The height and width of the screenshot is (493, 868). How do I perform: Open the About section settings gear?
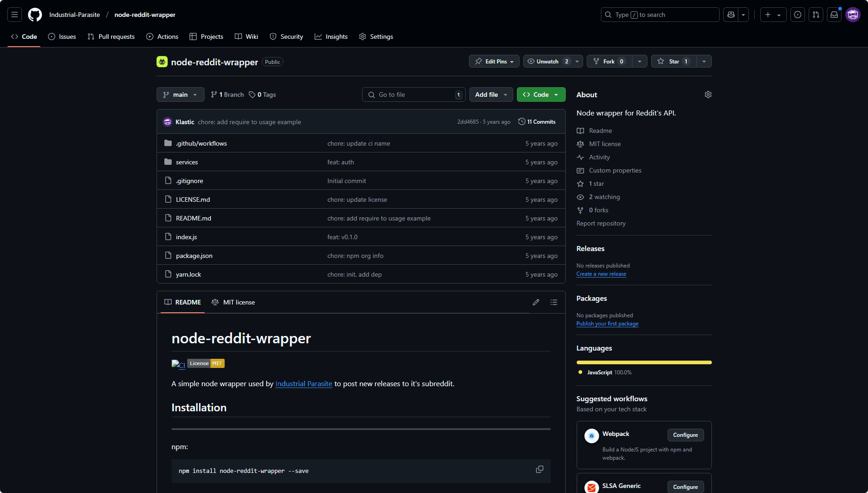708,94
